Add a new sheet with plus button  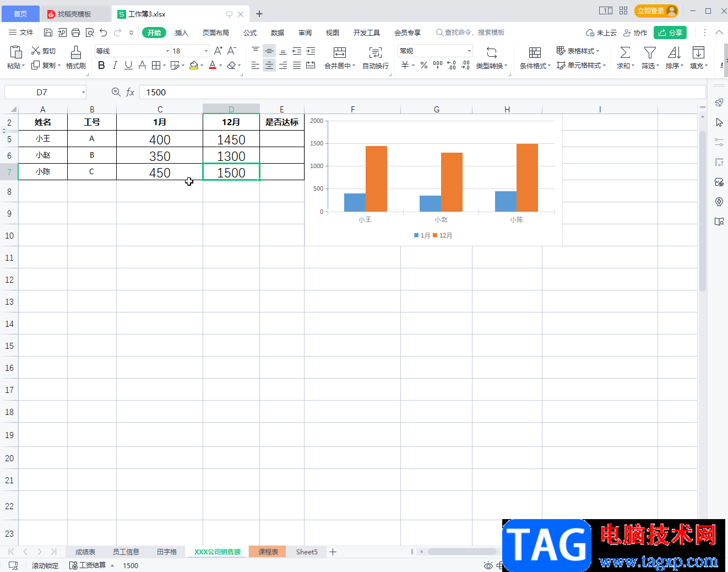333,552
